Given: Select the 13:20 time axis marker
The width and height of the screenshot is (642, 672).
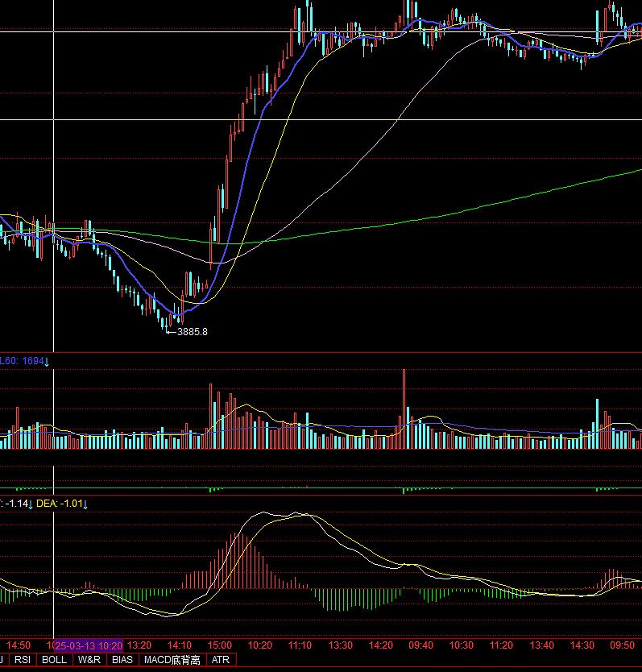Looking at the screenshot, I should pos(139,645).
